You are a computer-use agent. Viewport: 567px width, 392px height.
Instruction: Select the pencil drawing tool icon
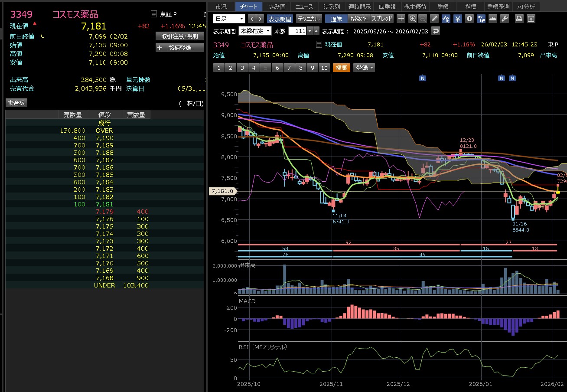(435, 19)
